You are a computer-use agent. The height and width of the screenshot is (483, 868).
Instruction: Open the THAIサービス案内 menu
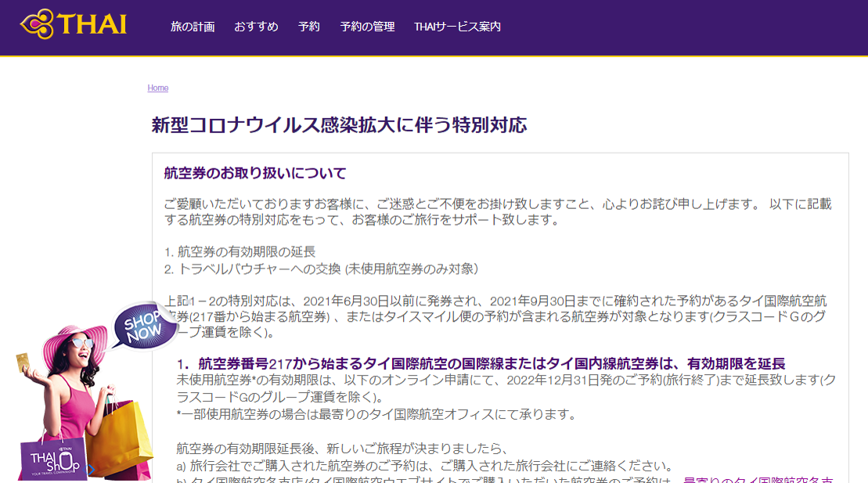[458, 26]
